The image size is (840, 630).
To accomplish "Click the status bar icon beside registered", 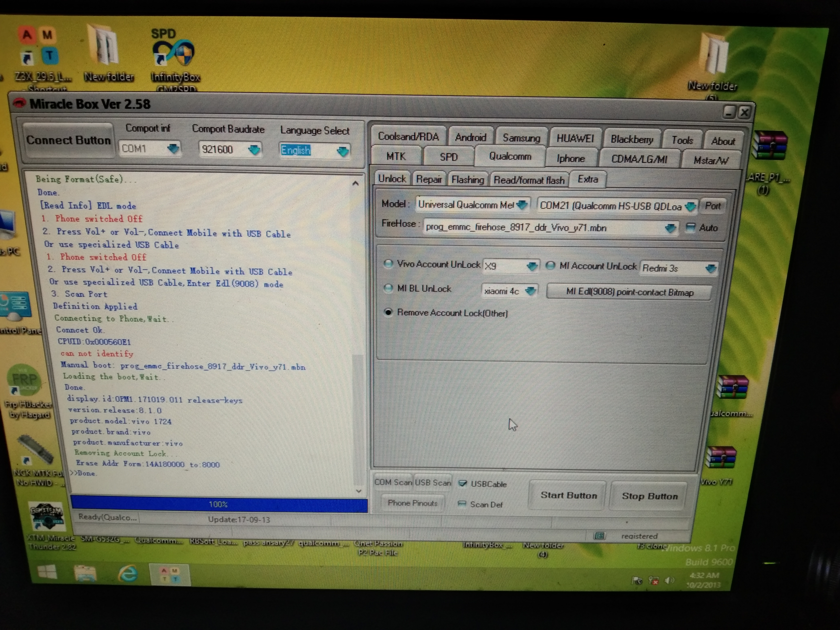I will 599,535.
